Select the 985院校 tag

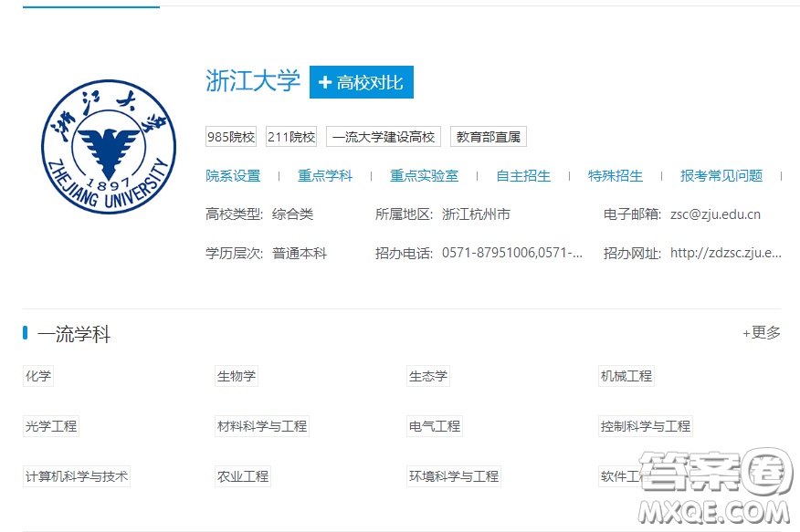tap(231, 137)
